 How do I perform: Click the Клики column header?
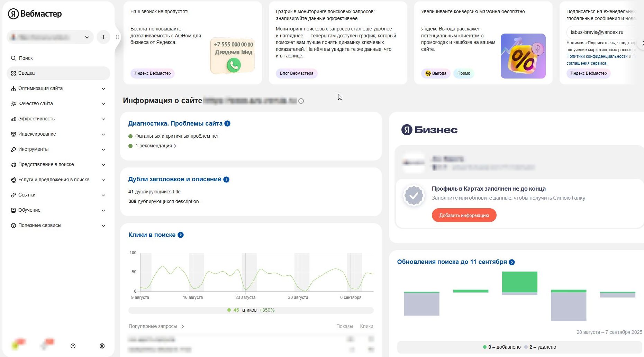(366, 327)
